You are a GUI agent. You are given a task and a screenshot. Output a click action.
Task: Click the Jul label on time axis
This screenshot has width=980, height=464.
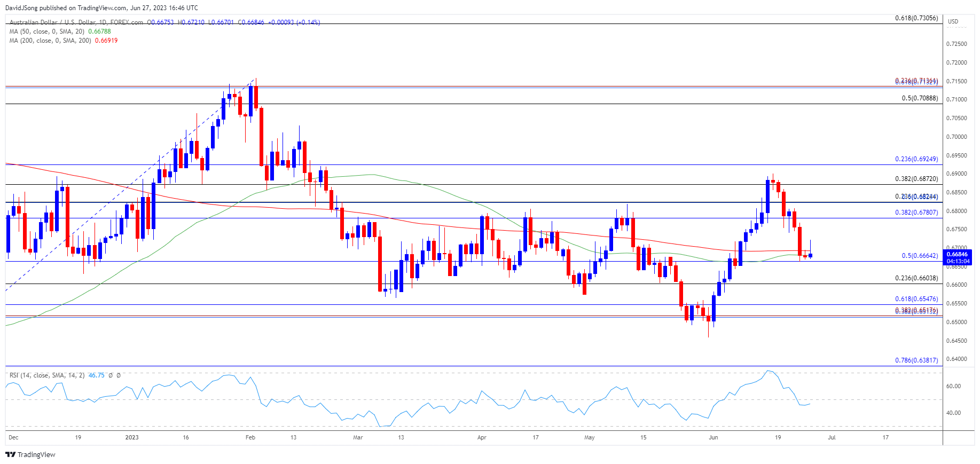(832, 437)
